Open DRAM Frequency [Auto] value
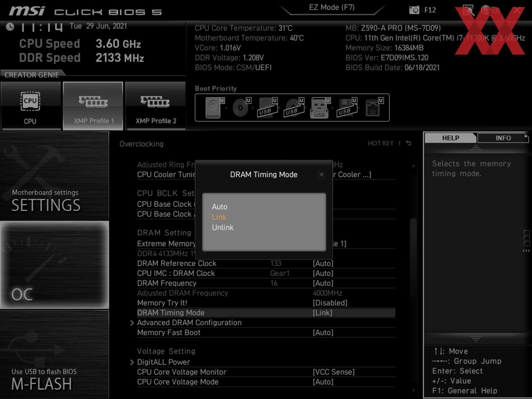 (323, 283)
